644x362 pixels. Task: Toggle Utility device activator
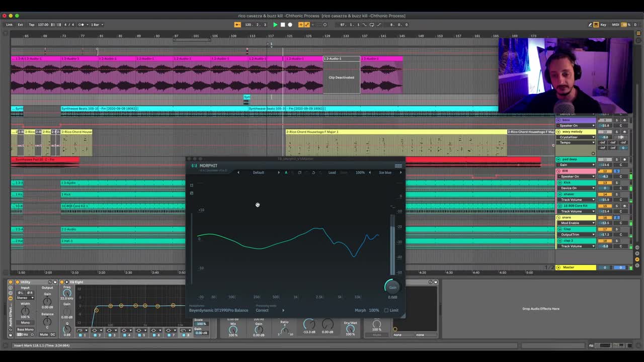(18, 282)
